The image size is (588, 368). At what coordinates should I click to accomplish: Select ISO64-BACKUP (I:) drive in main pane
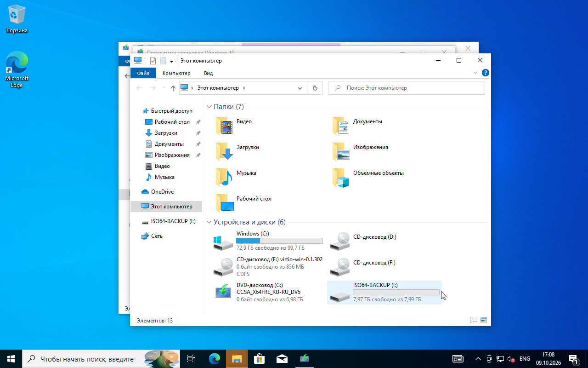384,293
